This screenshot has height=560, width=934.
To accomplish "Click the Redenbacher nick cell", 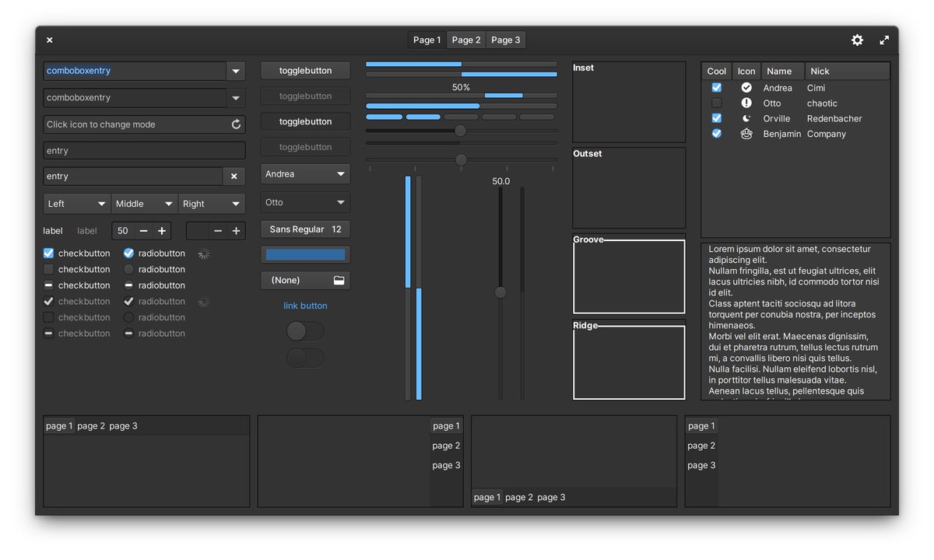I will pyautogui.click(x=834, y=118).
